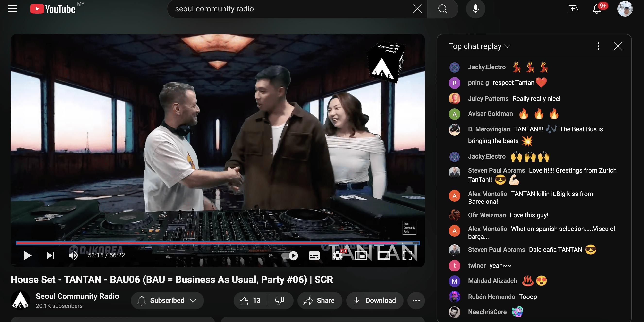Image resolution: width=644 pixels, height=322 pixels.
Task: Click the video progress bar
Action: point(218,243)
